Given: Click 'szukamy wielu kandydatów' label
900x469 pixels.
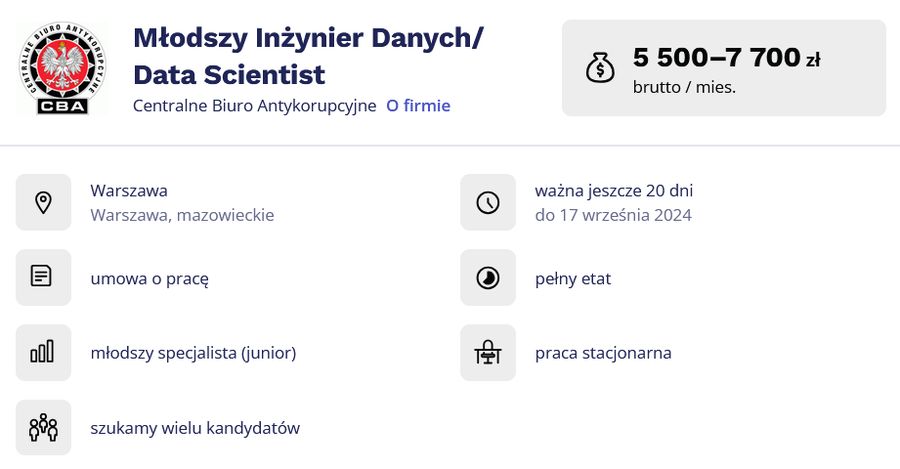Looking at the screenshot, I should pyautogui.click(x=195, y=428).
